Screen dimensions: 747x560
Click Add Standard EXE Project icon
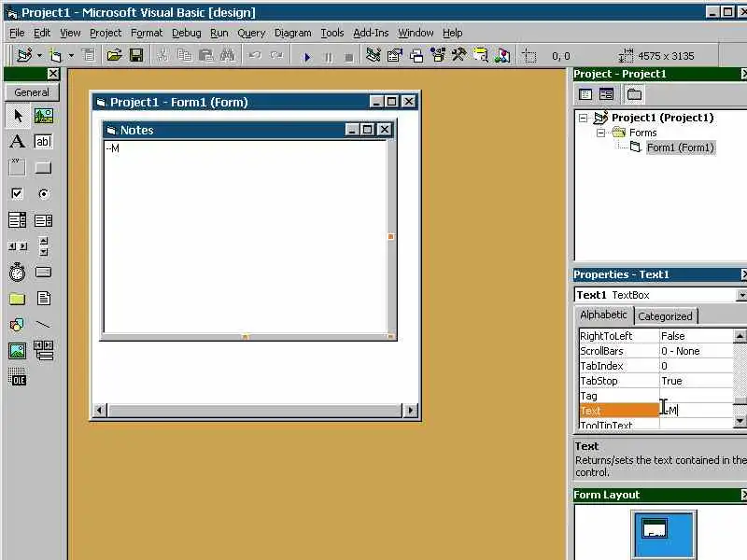point(24,56)
